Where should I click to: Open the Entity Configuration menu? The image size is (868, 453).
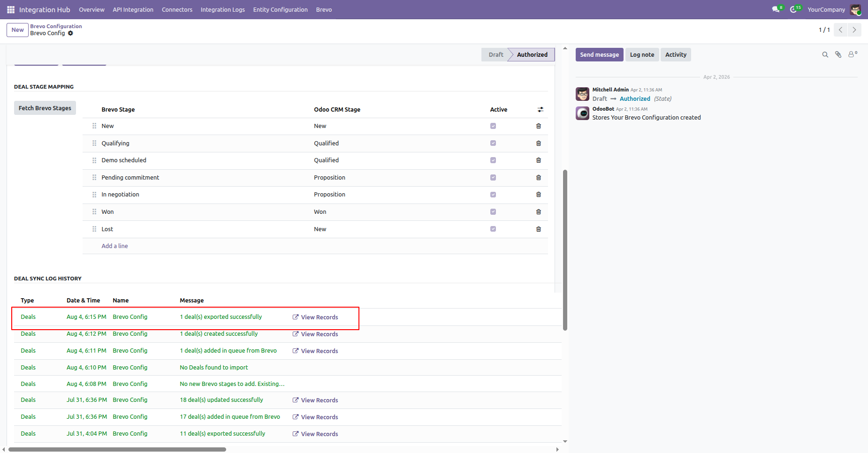(x=280, y=9)
